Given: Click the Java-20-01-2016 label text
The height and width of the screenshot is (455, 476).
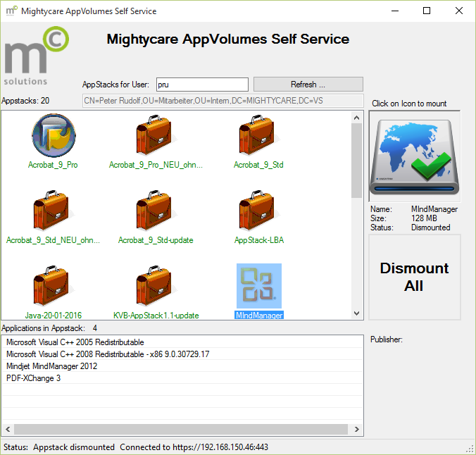Looking at the screenshot, I should click(x=53, y=316).
